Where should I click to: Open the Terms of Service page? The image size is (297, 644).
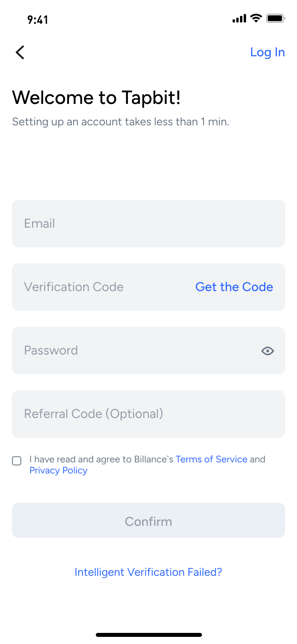[211, 459]
